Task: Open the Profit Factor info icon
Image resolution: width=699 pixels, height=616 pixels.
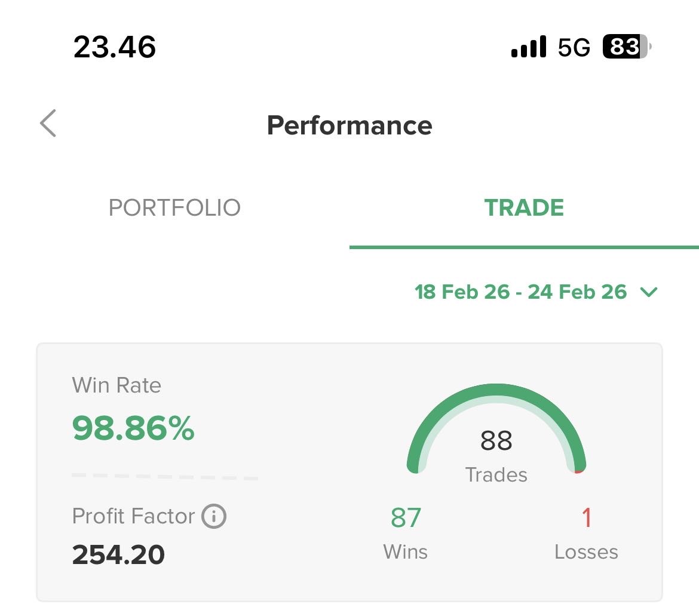Action: pos(213,516)
